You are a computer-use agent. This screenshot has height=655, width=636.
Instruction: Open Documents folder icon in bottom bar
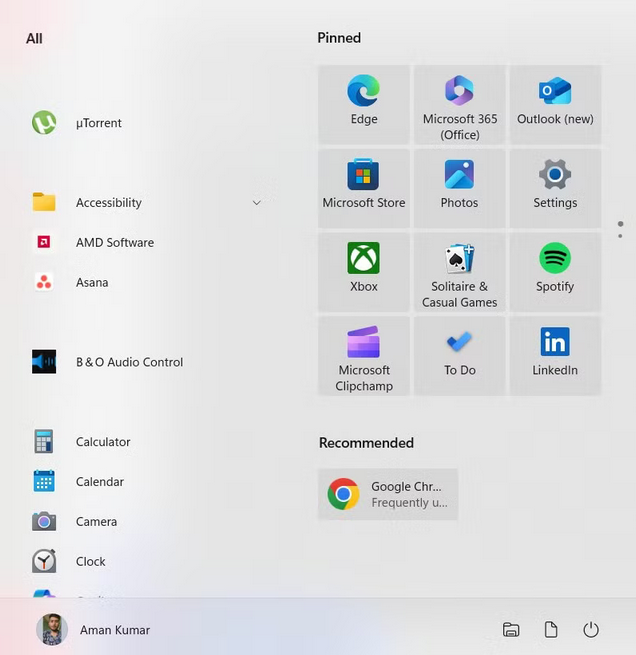[551, 630]
